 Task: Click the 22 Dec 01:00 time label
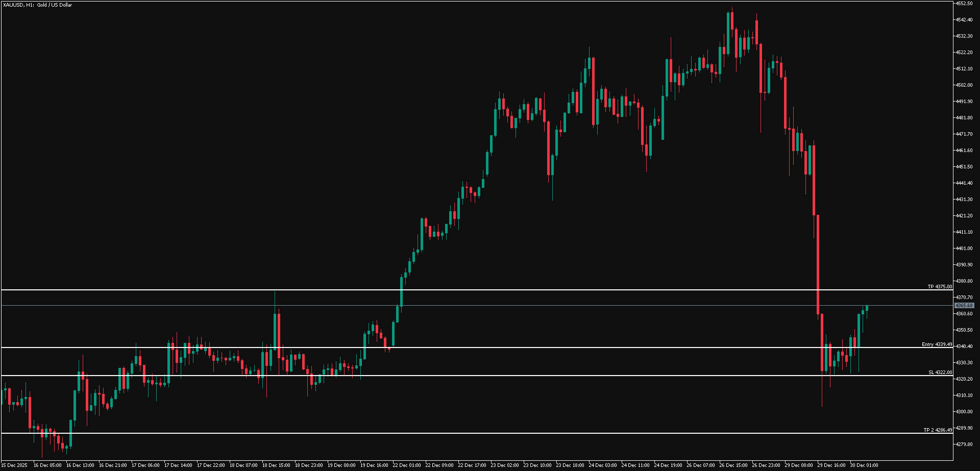coord(406,465)
